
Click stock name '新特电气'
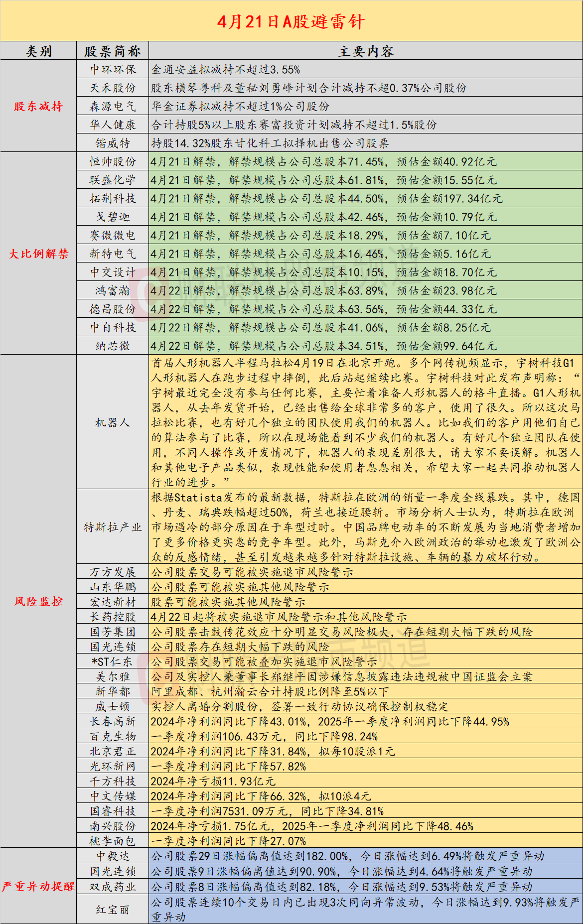pyautogui.click(x=113, y=254)
